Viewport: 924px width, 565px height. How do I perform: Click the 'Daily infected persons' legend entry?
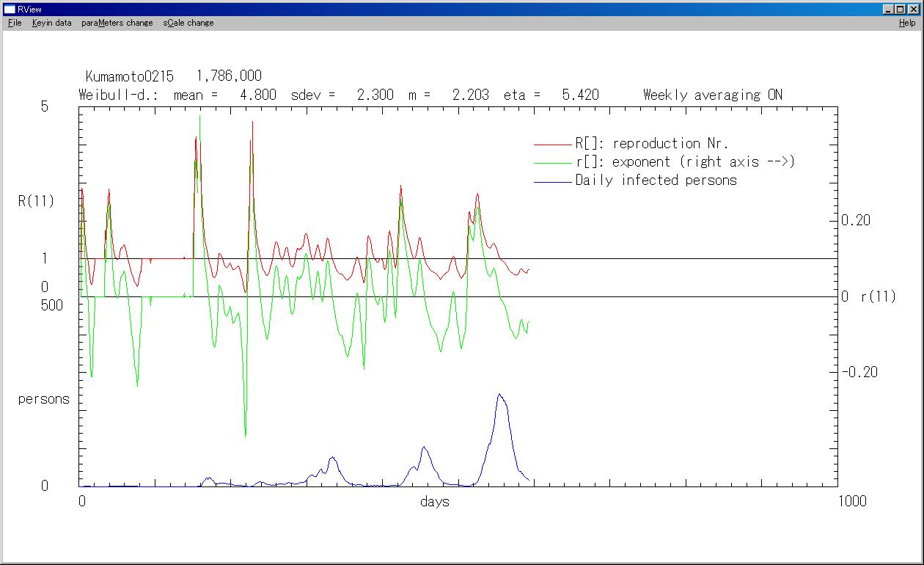coord(656,180)
